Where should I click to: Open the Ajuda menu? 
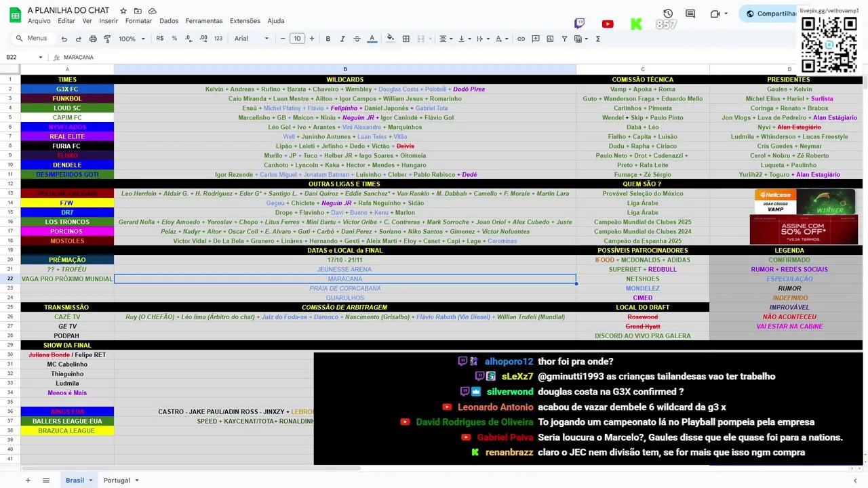(276, 21)
